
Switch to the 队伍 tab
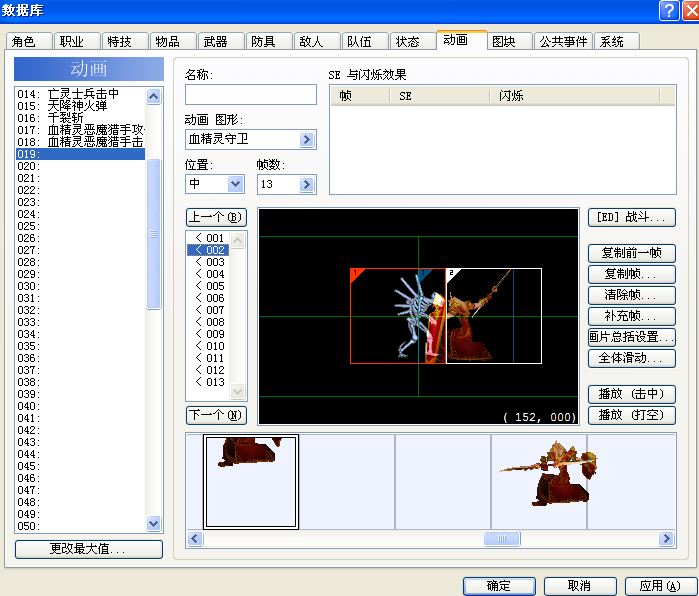pos(365,41)
